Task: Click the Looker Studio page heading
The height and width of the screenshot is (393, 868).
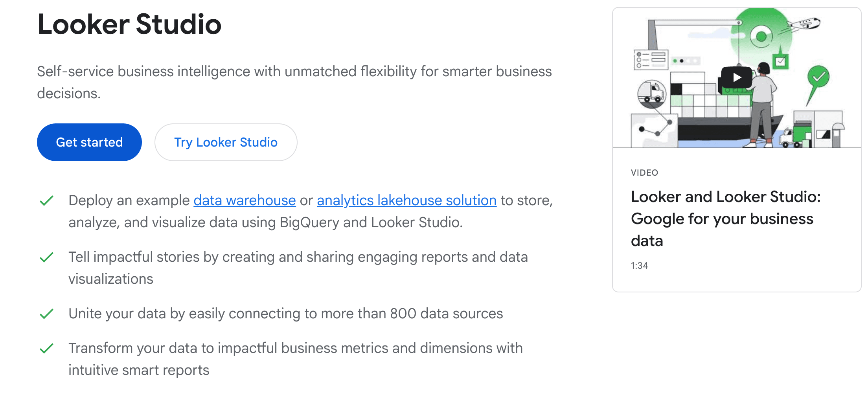Action: tap(129, 24)
